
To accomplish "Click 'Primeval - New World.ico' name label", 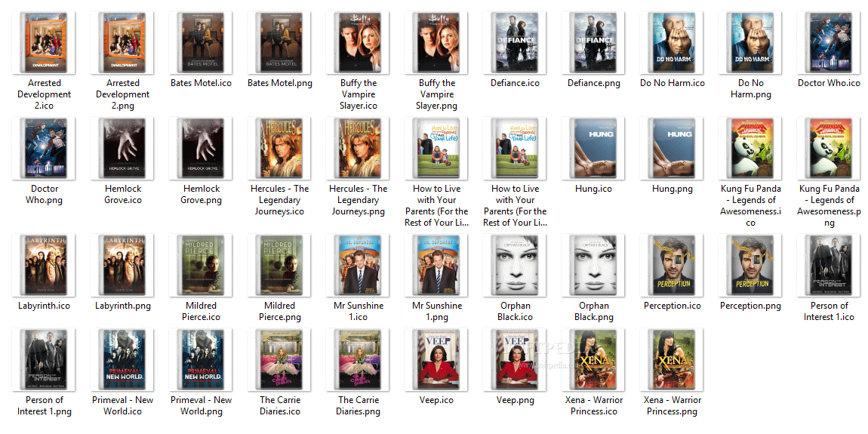I will click(x=122, y=406).
